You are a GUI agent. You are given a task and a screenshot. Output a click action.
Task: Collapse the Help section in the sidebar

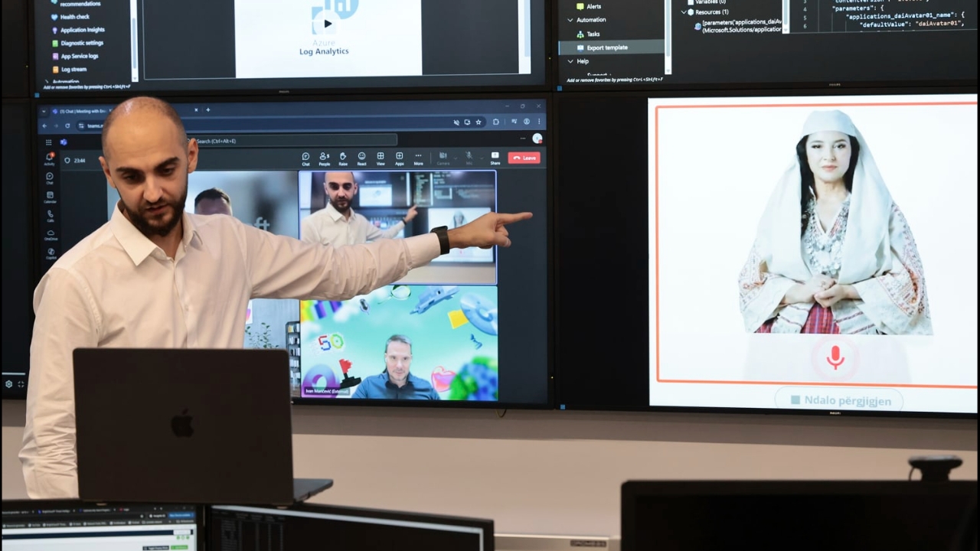(x=570, y=61)
